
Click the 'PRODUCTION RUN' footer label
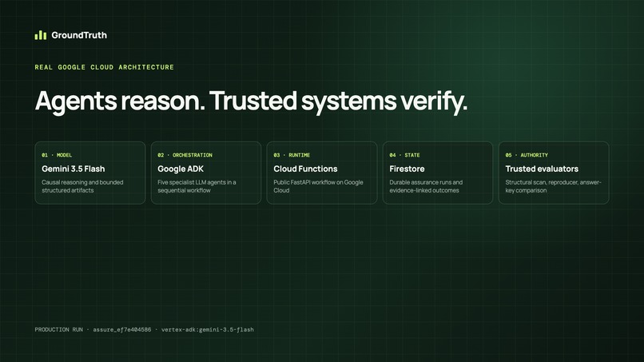(x=59, y=329)
